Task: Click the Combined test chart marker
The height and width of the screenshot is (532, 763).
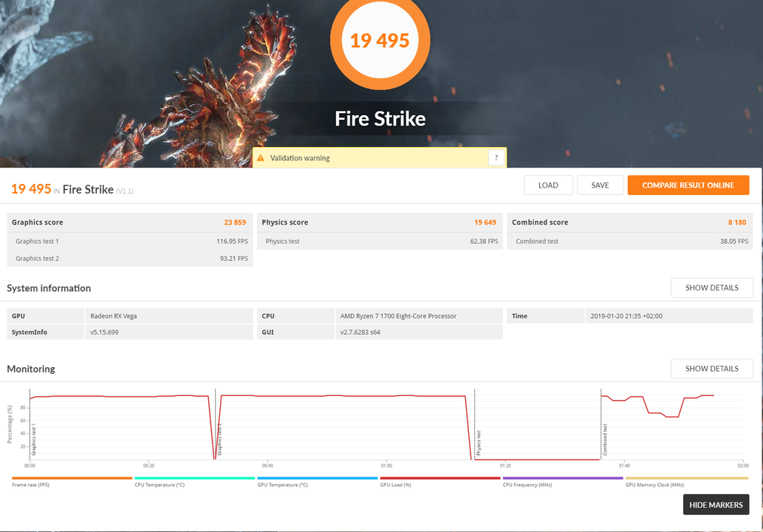Action: [606, 440]
